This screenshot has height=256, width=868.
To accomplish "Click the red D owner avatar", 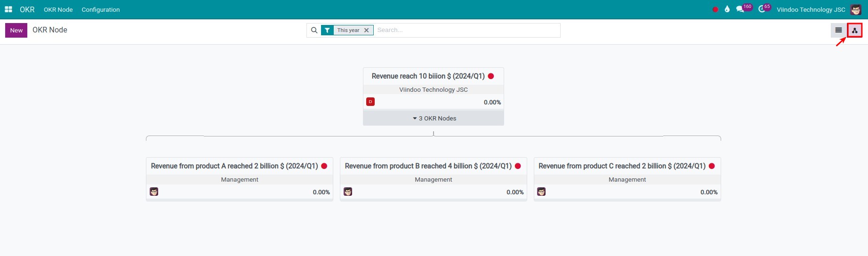I will 370,102.
